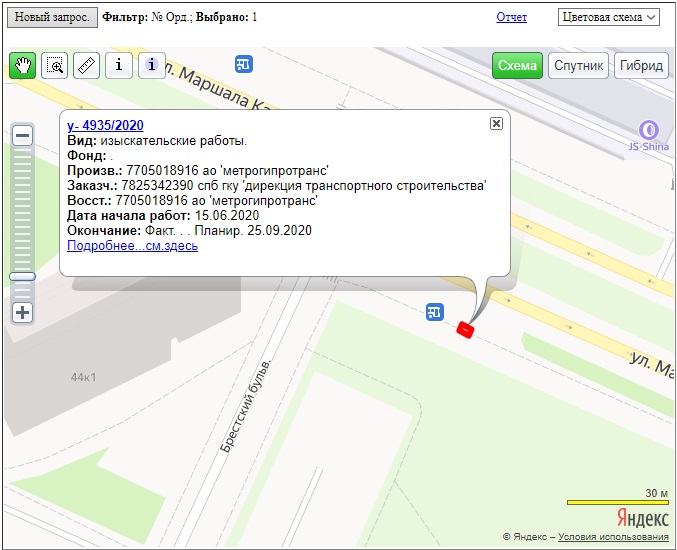Zoom in with the plus button
Screen dimensions: 677x550
coord(22,312)
